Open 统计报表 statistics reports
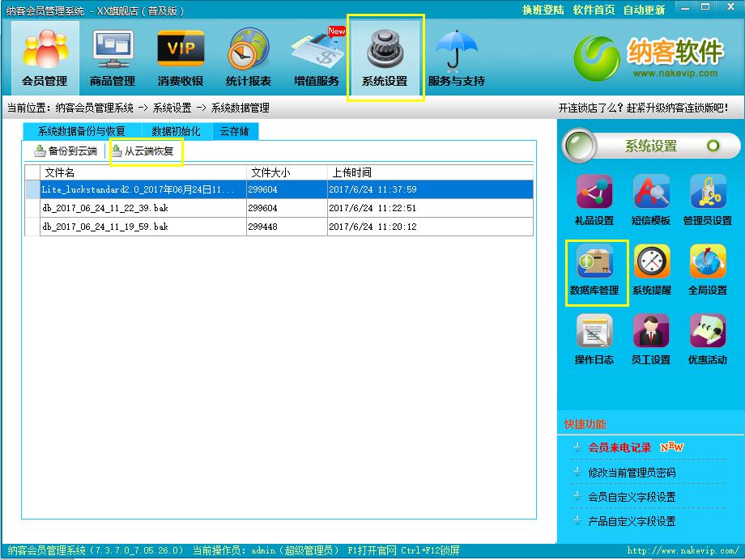Viewport: 745px width, 560px height. click(x=249, y=58)
